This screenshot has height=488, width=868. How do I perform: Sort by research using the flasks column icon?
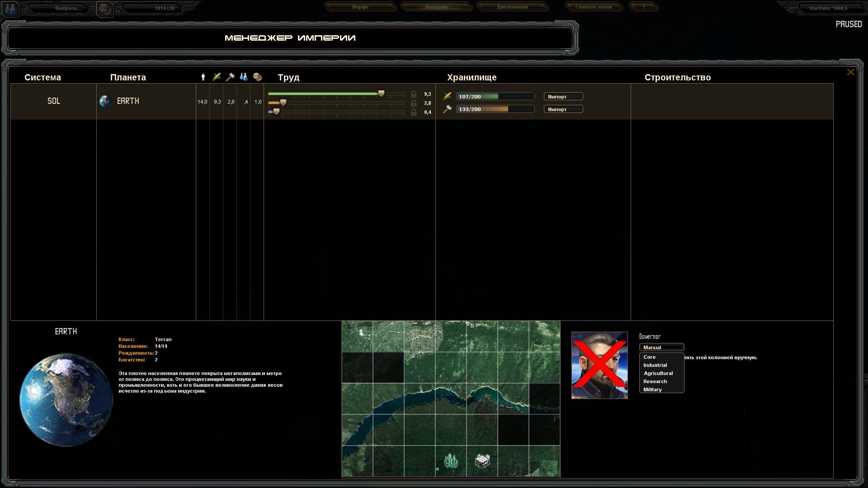(244, 77)
